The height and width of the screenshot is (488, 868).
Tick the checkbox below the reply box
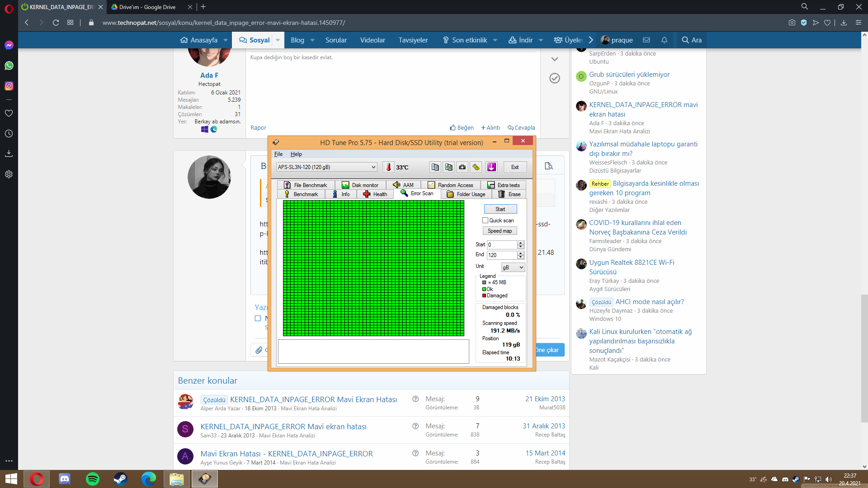click(258, 318)
